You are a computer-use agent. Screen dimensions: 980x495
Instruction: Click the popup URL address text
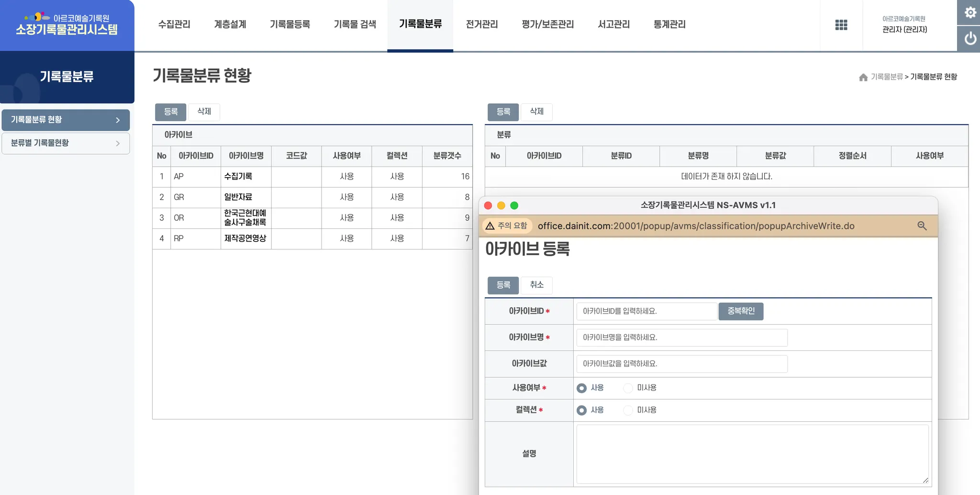(x=696, y=226)
